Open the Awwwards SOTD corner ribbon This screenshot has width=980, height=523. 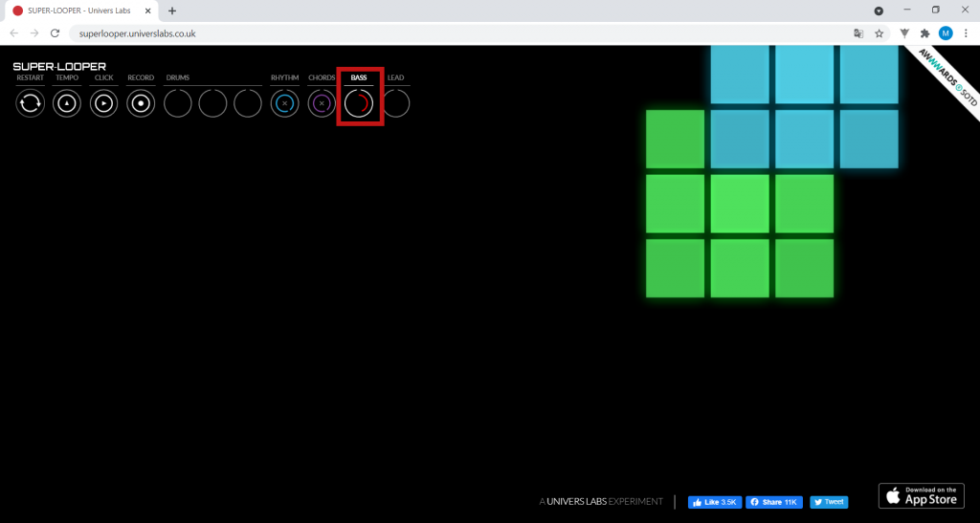[x=948, y=76]
